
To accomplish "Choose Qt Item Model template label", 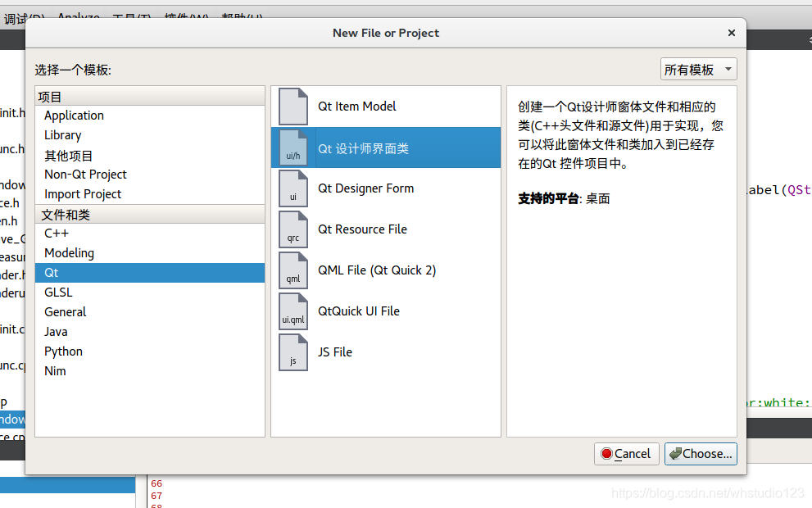I will [x=356, y=107].
